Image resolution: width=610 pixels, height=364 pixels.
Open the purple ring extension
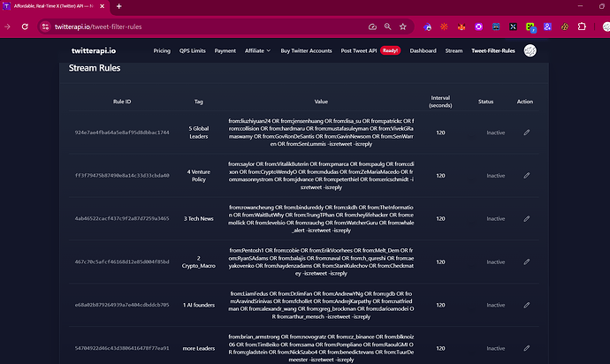pyautogui.click(x=478, y=27)
